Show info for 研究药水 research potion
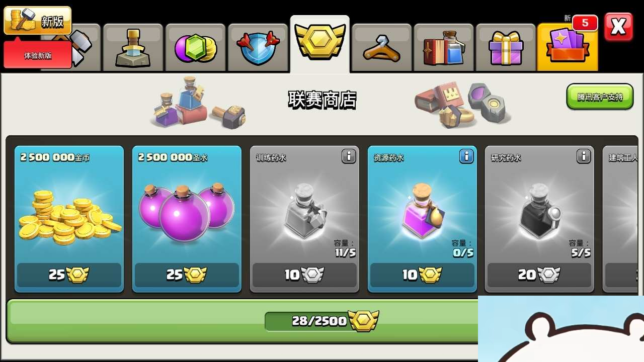This screenshot has height=362, width=644. 584,156
